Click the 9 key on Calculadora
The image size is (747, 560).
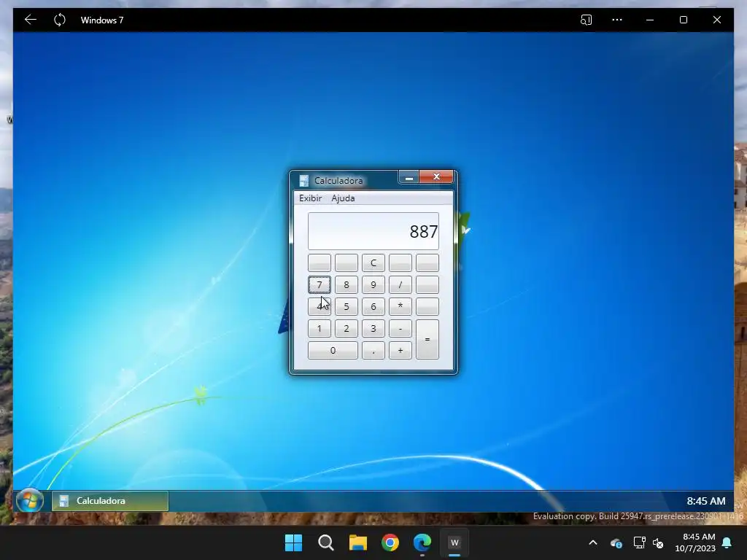click(373, 285)
